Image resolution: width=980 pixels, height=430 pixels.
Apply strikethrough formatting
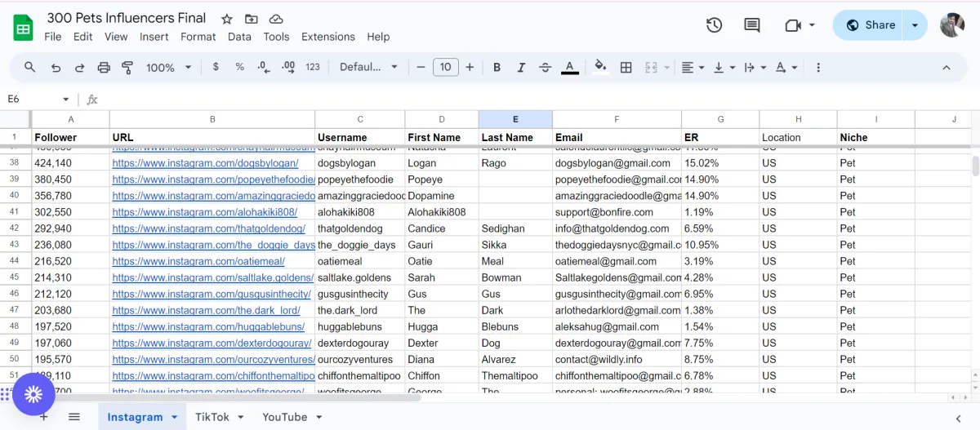(x=546, y=68)
